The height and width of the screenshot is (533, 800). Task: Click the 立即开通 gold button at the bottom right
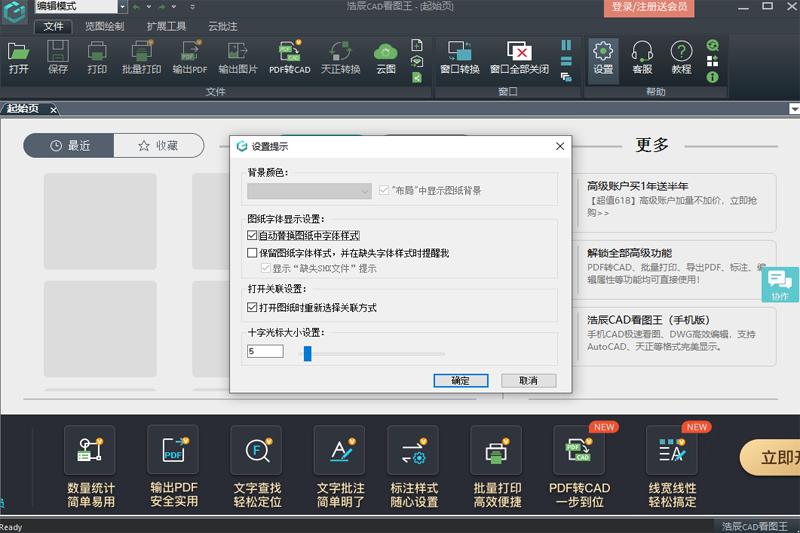pos(770,458)
